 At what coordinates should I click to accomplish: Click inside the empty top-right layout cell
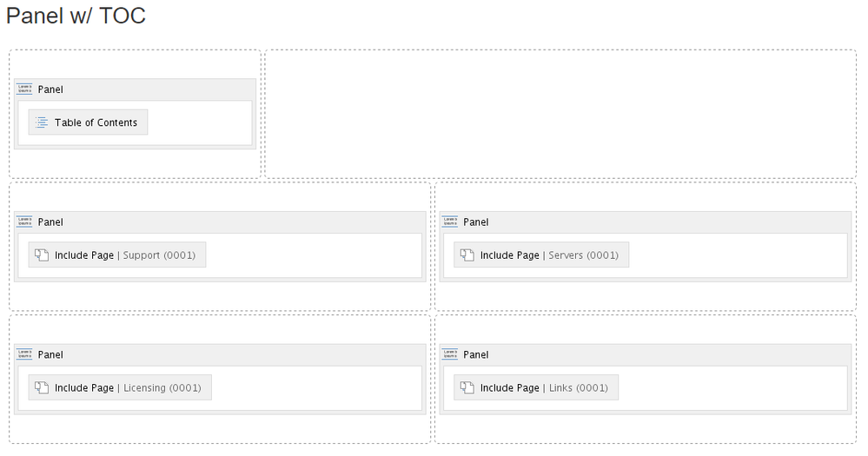(560, 114)
